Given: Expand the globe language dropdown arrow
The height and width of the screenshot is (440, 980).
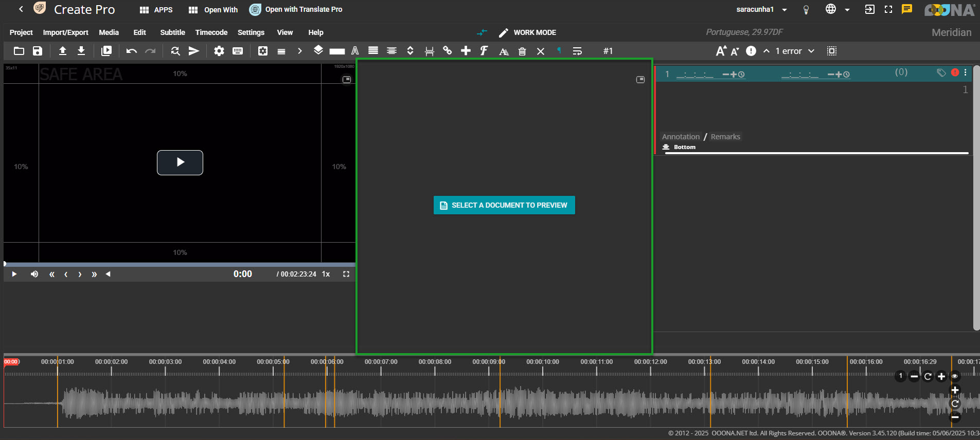Looking at the screenshot, I should 847,10.
